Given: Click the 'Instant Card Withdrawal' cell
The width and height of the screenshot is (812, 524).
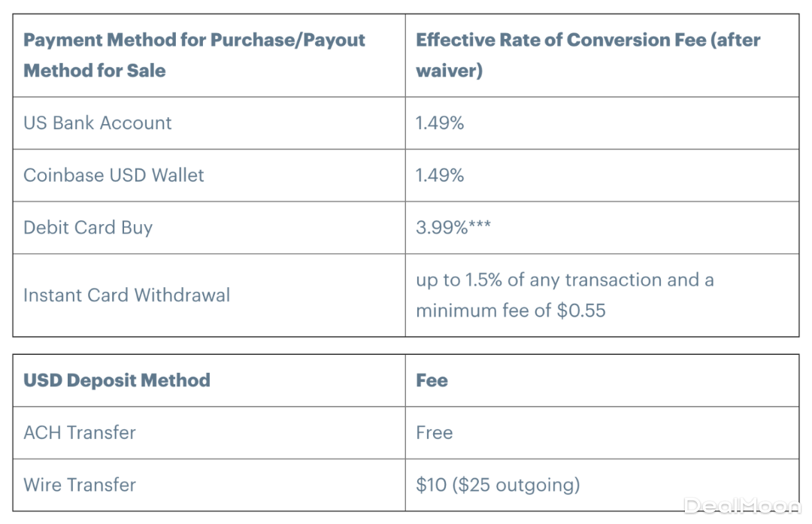Looking at the screenshot, I should click(x=126, y=295).
